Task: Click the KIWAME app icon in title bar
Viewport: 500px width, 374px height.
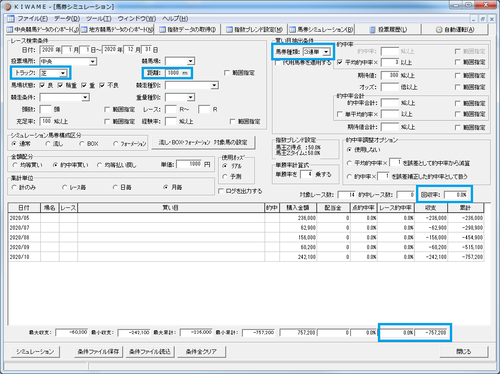Action: tap(8, 6)
